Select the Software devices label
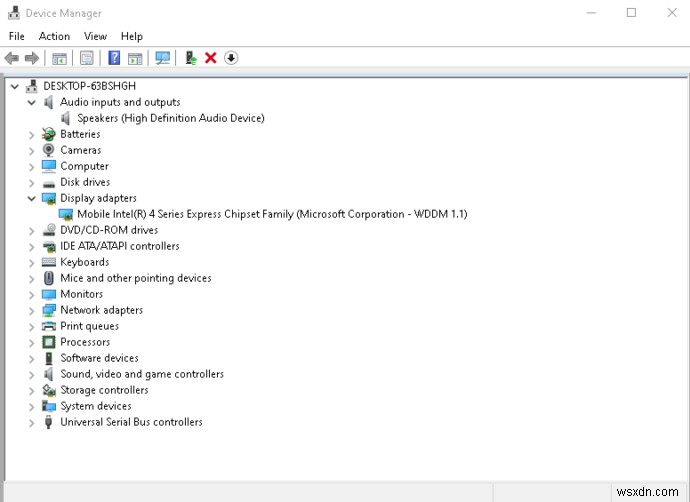690x502 pixels. pyautogui.click(x=99, y=358)
